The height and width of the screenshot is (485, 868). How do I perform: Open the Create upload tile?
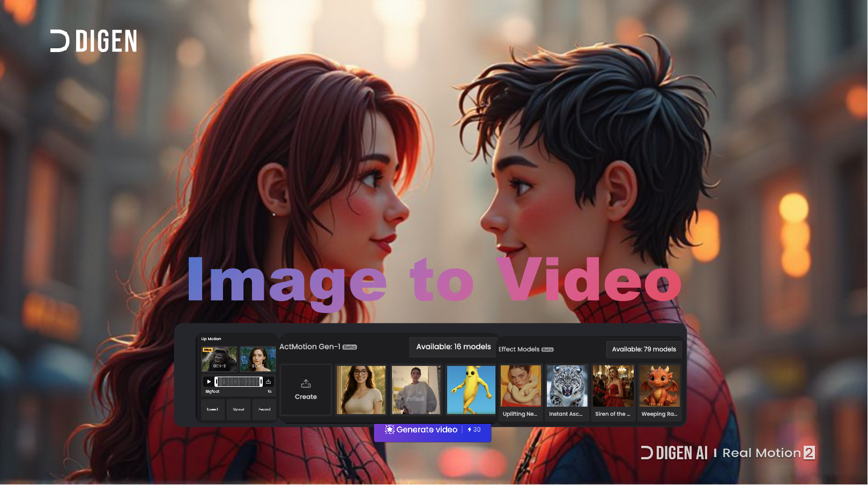tap(306, 390)
